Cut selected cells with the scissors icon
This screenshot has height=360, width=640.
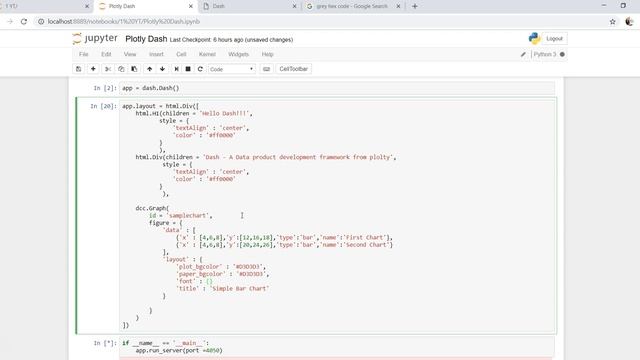click(x=108, y=69)
